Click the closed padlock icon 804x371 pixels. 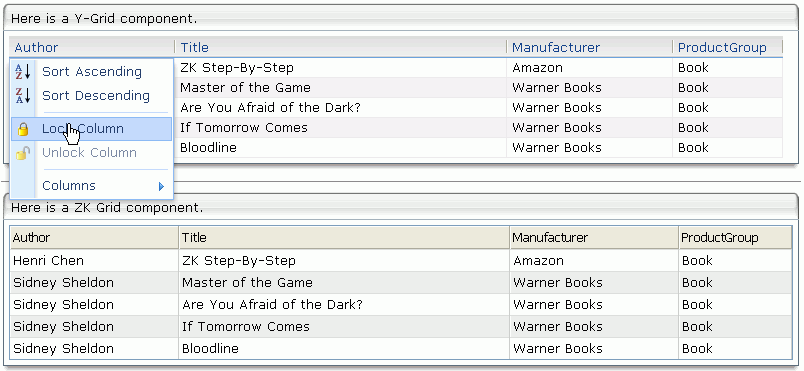[23, 129]
